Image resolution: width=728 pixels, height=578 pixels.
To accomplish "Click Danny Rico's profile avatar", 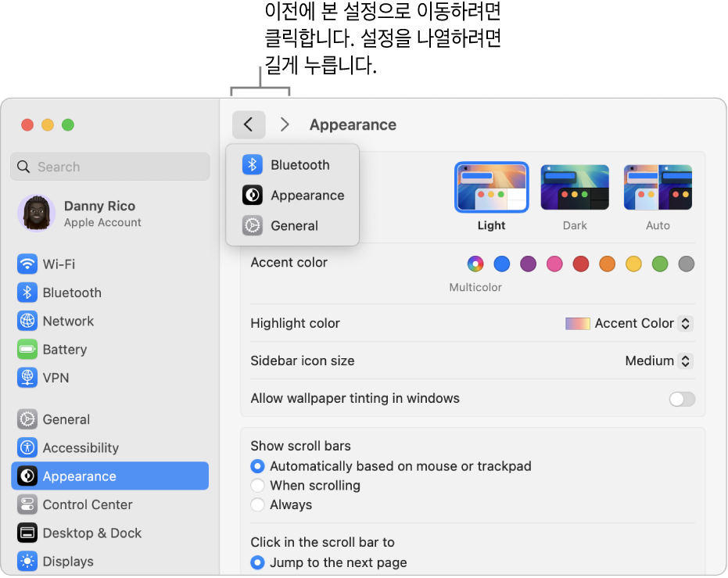I will [36, 213].
